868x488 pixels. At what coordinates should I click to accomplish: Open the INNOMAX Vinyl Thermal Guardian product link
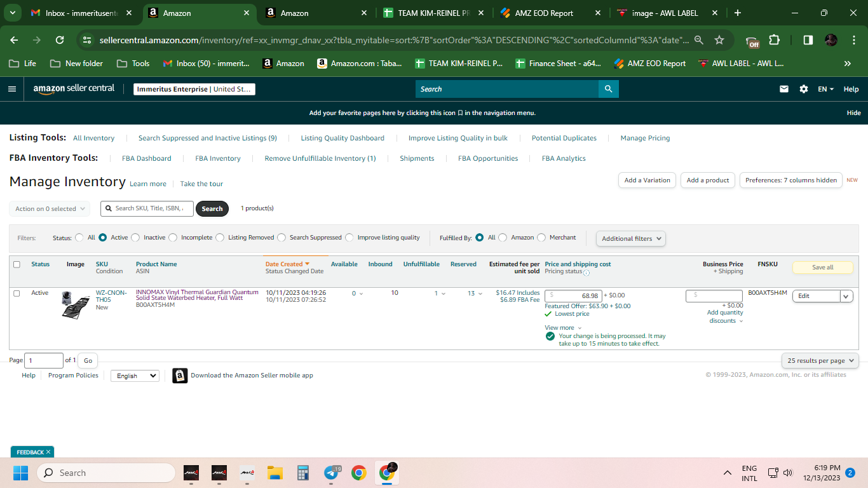pos(197,295)
